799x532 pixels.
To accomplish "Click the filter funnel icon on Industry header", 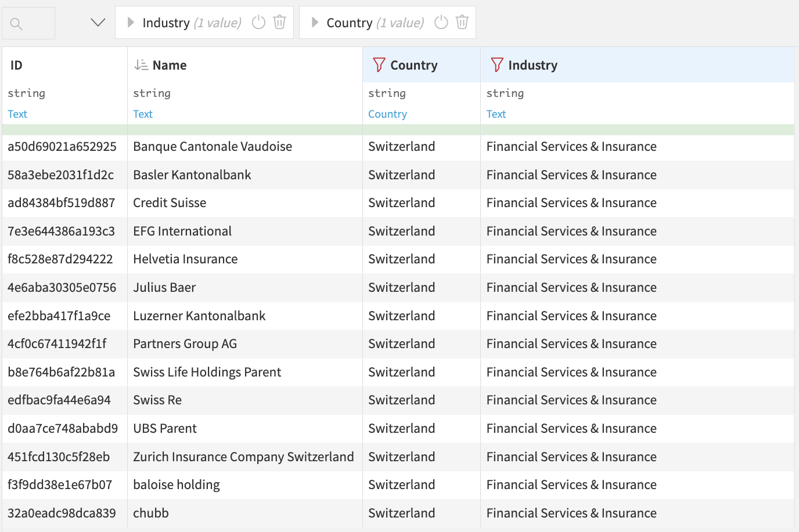I will pos(497,65).
